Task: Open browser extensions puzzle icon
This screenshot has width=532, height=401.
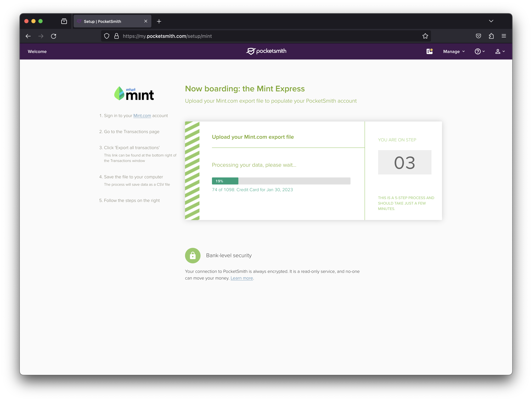Action: (491, 36)
